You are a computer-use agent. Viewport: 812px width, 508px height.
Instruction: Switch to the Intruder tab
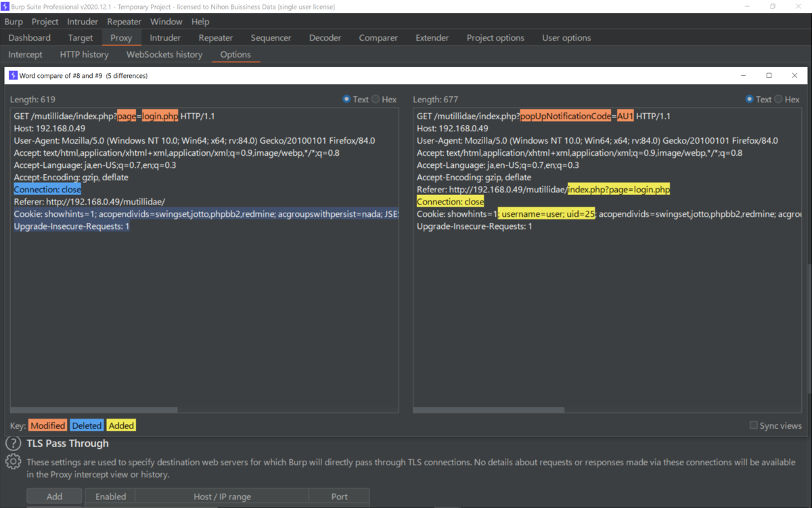[x=165, y=38]
